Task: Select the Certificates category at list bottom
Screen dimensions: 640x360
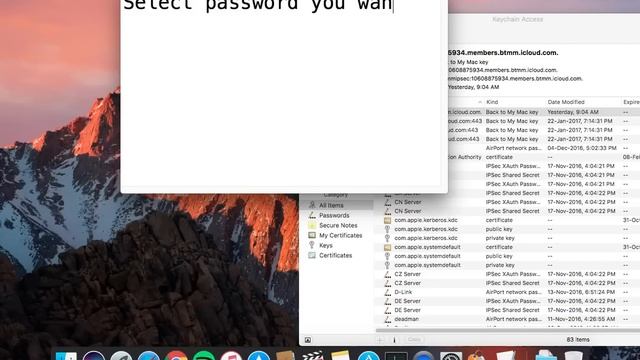Action: tap(337, 255)
